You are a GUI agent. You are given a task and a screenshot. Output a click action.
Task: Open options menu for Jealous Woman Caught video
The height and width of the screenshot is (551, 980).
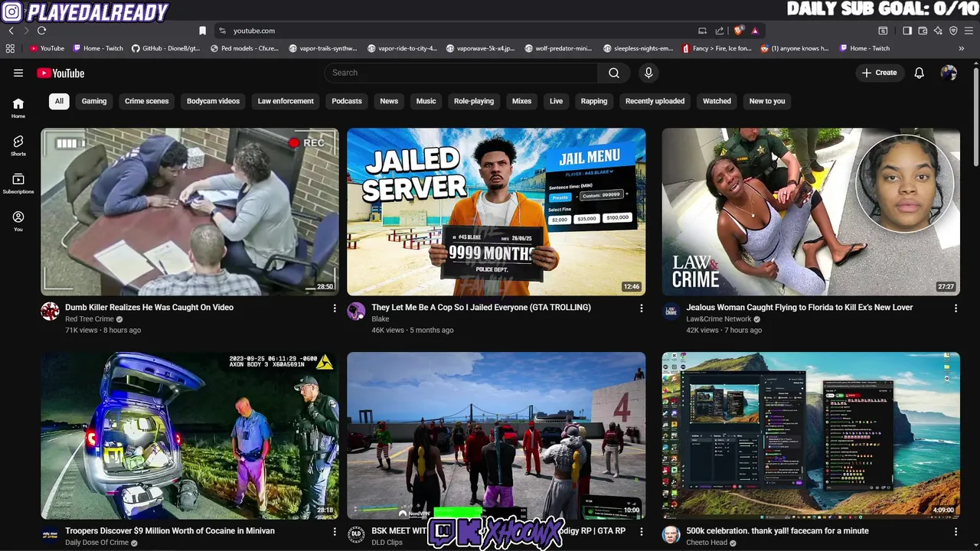(955, 308)
